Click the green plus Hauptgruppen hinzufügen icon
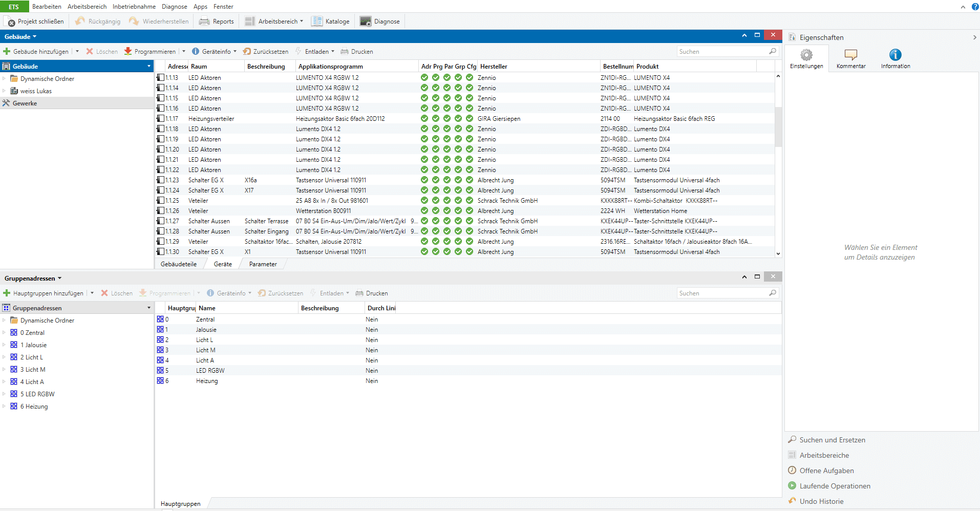 click(7, 293)
